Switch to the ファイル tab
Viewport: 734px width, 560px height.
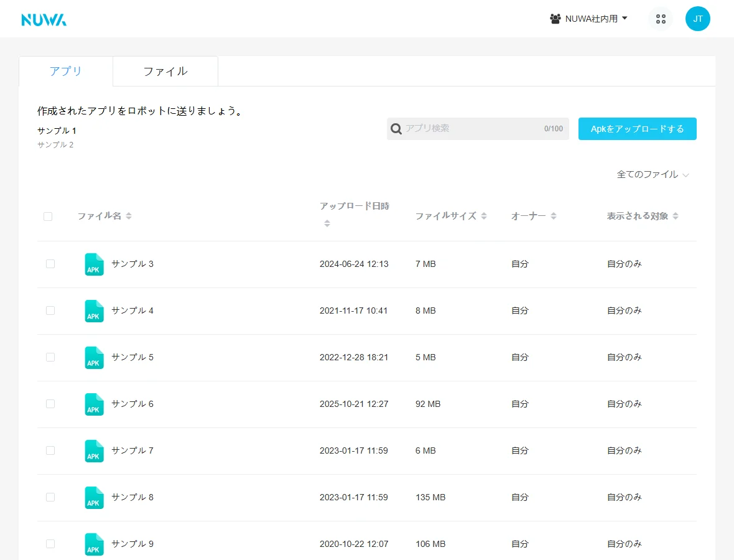pyautogui.click(x=165, y=71)
